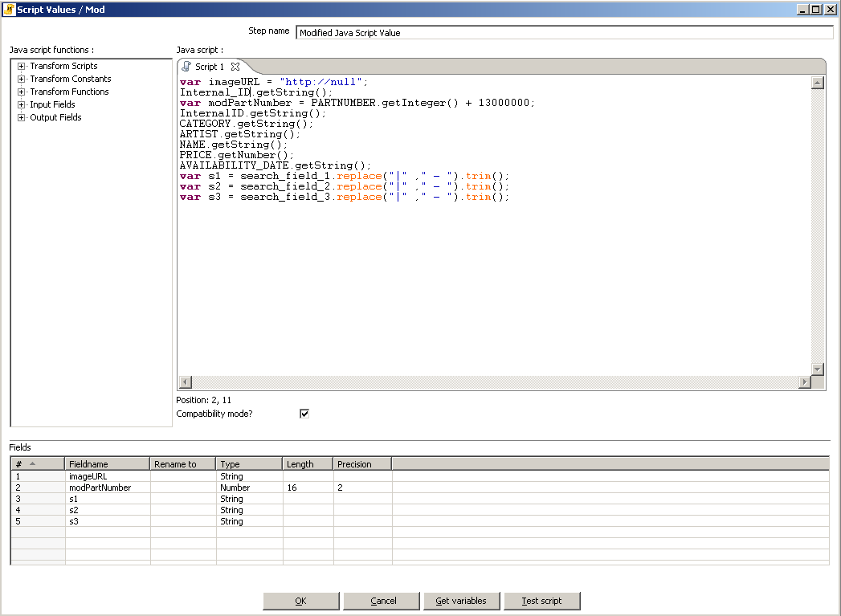Click the String type cell for imageURL

click(x=249, y=476)
